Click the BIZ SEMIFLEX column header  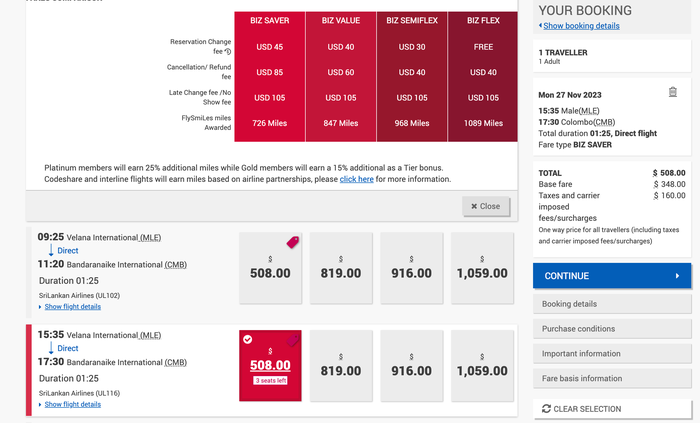412,21
